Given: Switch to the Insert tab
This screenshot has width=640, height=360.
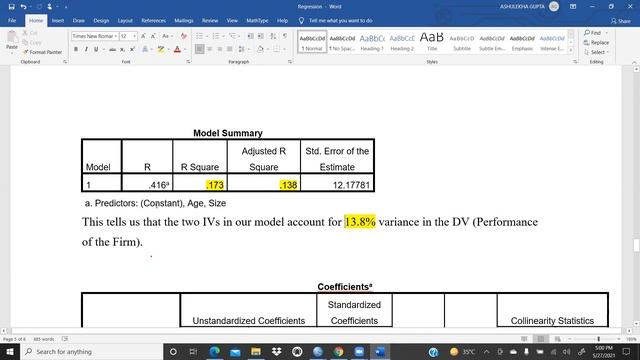Looking at the screenshot, I should [58, 20].
